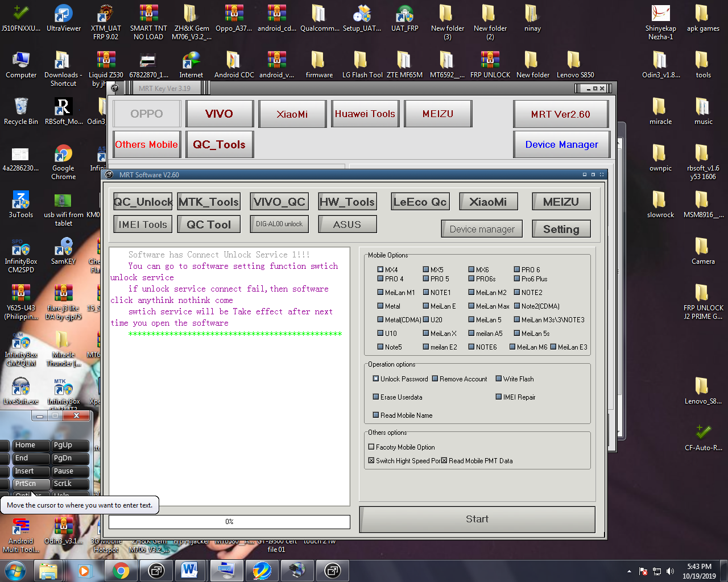The image size is (728, 582).
Task: Open Device manager in MRT Software V2.60
Action: pos(482,229)
